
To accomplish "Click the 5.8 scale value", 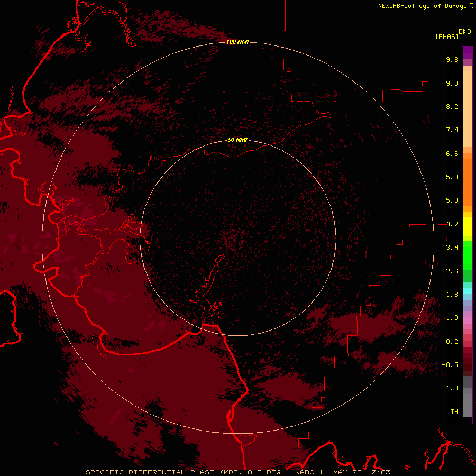I will tap(452, 177).
